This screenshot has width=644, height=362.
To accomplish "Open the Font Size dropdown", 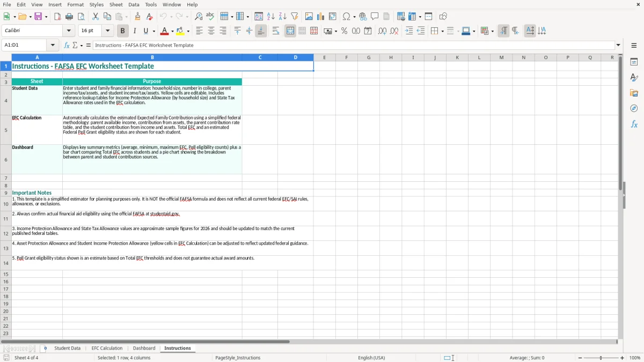I will 107,31.
